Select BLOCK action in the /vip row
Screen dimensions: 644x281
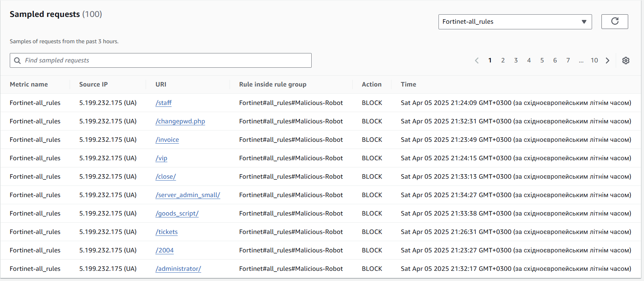pos(372,158)
